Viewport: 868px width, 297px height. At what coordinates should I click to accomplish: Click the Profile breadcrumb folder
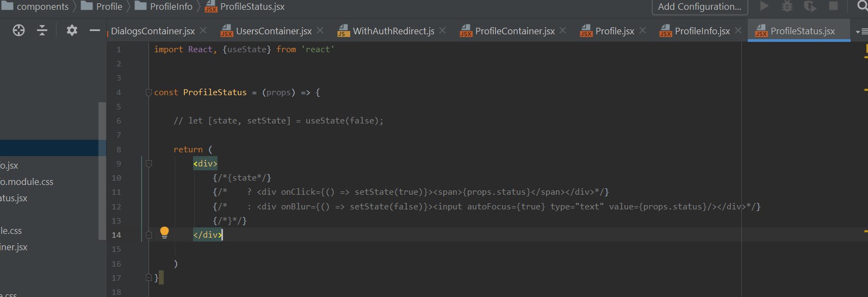pyautogui.click(x=102, y=7)
